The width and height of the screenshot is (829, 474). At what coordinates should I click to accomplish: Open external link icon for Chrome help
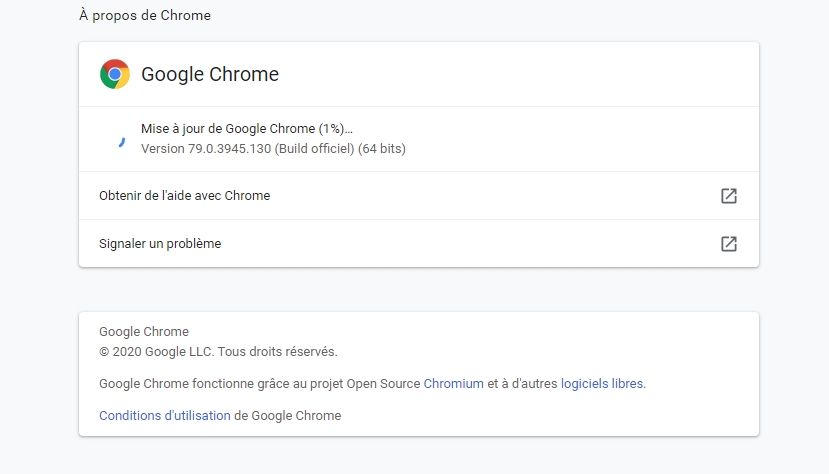click(729, 196)
